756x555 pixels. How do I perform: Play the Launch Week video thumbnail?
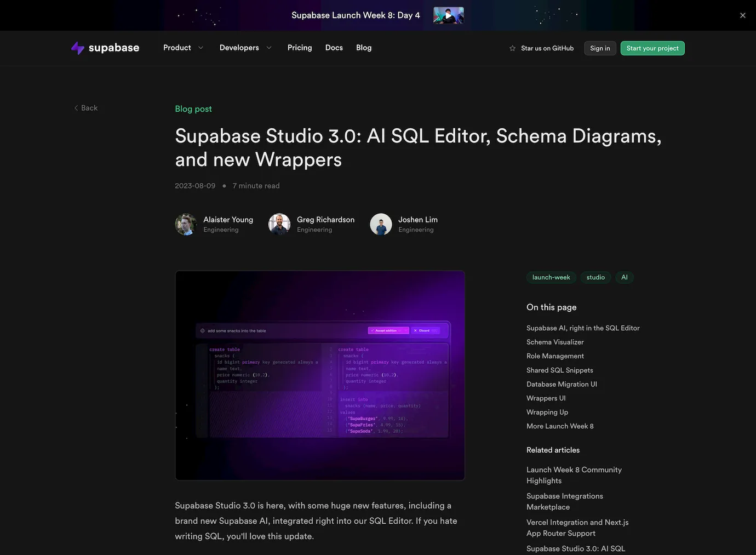[448, 15]
